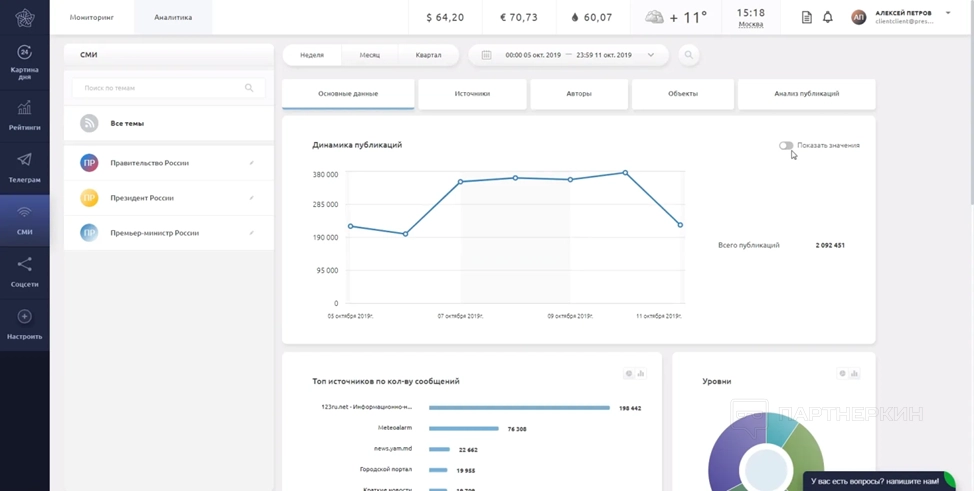The image size is (974, 491).
Task: Open the Мониторинг top navigation link
Action: 92,17
